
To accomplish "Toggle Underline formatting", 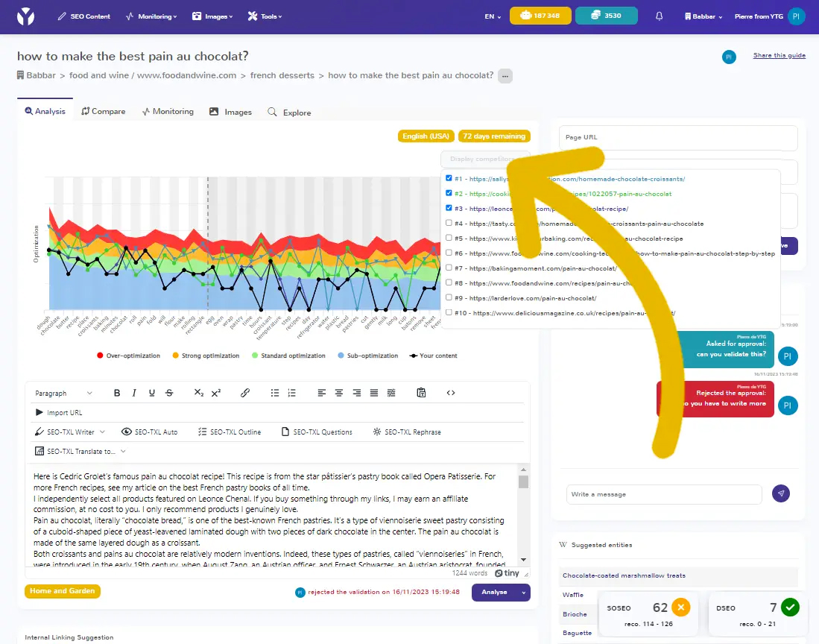I will [x=151, y=393].
